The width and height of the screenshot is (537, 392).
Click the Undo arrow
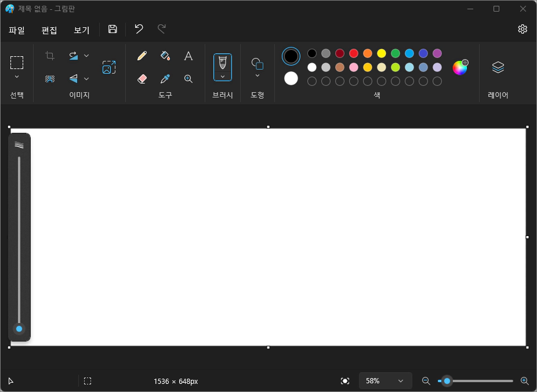(139, 29)
